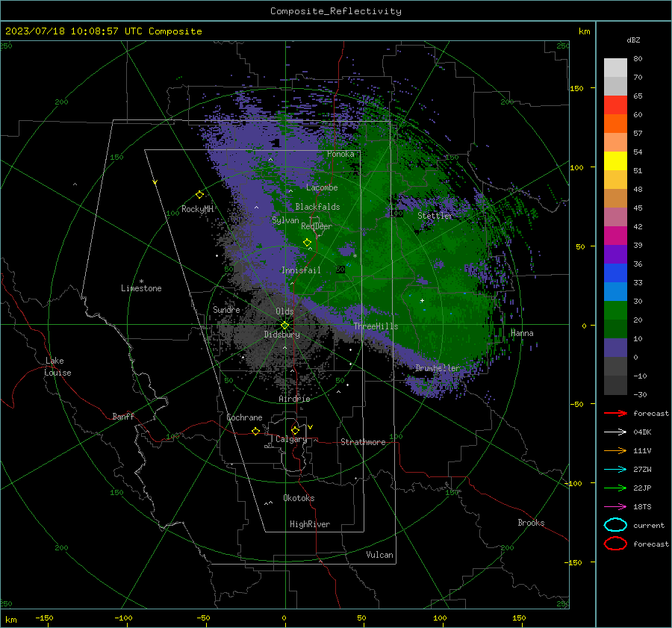Click the Drumheller label
672x628 pixels.
click(438, 368)
